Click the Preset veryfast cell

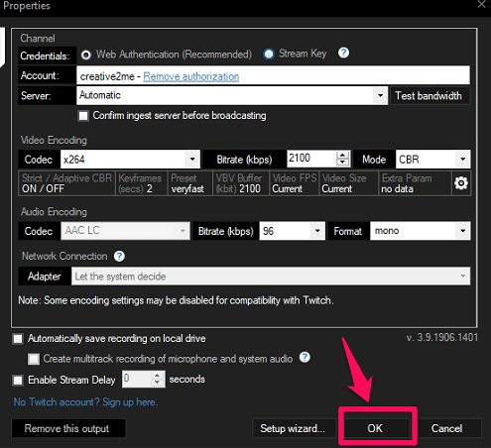[x=189, y=183]
